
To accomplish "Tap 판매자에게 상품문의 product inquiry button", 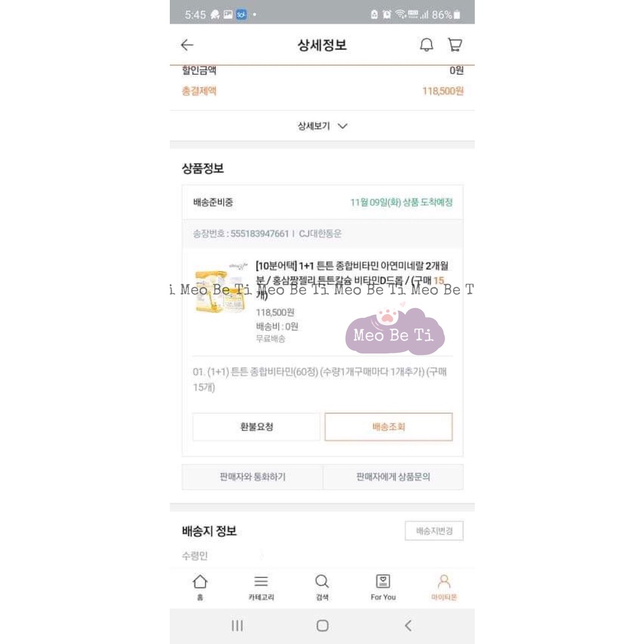I will pyautogui.click(x=393, y=477).
